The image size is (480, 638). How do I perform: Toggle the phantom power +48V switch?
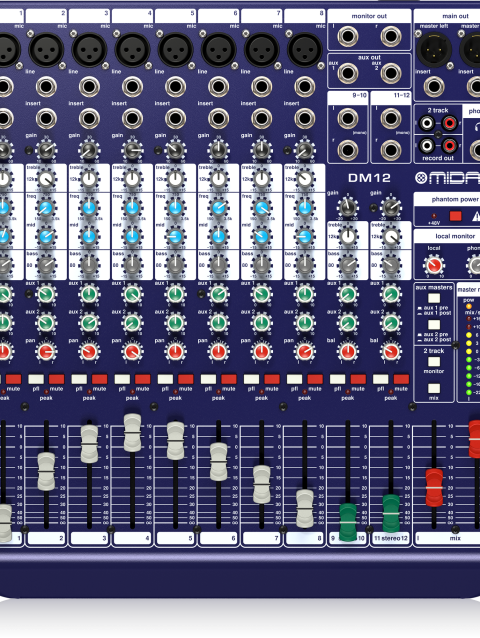coord(456,216)
